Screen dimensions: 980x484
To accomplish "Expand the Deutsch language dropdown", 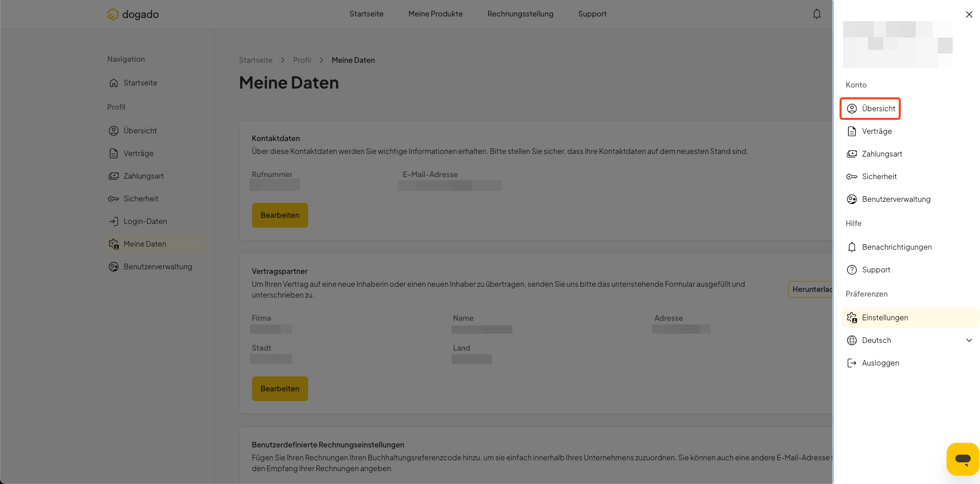I will [x=910, y=340].
